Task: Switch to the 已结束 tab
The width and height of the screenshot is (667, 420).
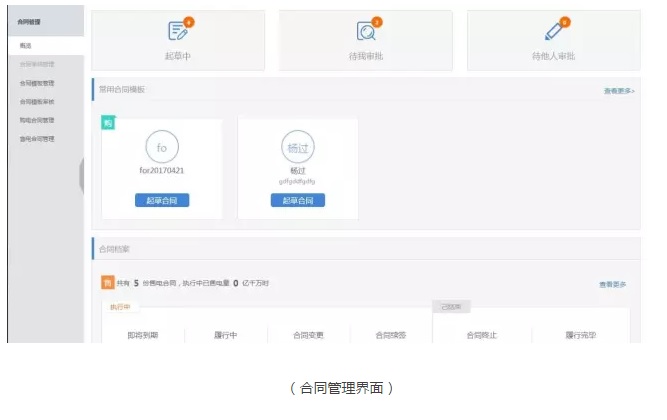Action: tap(451, 307)
